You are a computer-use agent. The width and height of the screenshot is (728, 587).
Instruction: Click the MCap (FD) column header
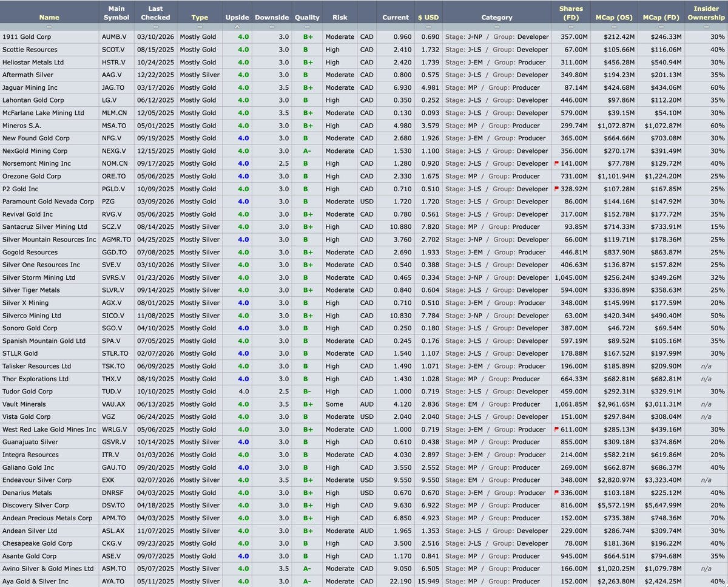(x=661, y=18)
